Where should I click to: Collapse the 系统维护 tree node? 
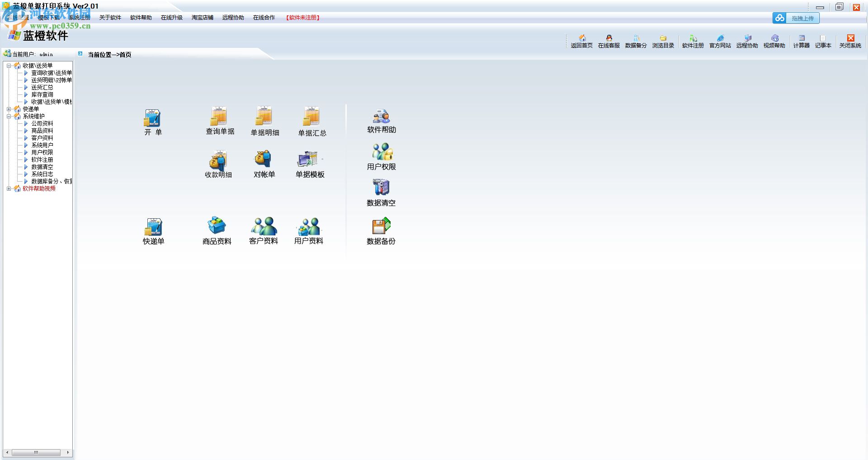[x=9, y=116]
